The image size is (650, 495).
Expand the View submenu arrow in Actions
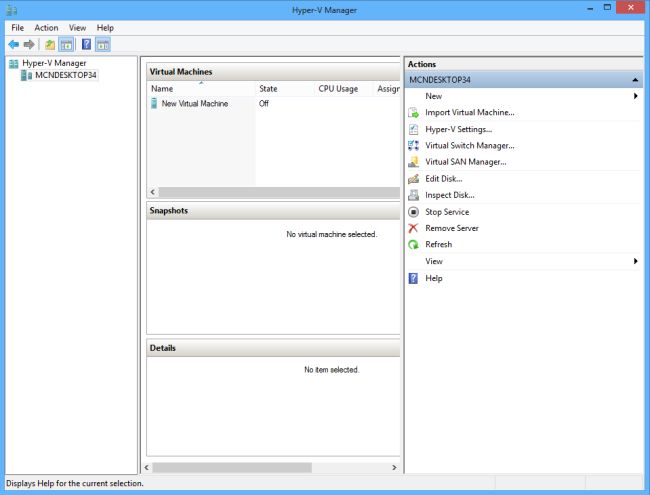(x=635, y=261)
